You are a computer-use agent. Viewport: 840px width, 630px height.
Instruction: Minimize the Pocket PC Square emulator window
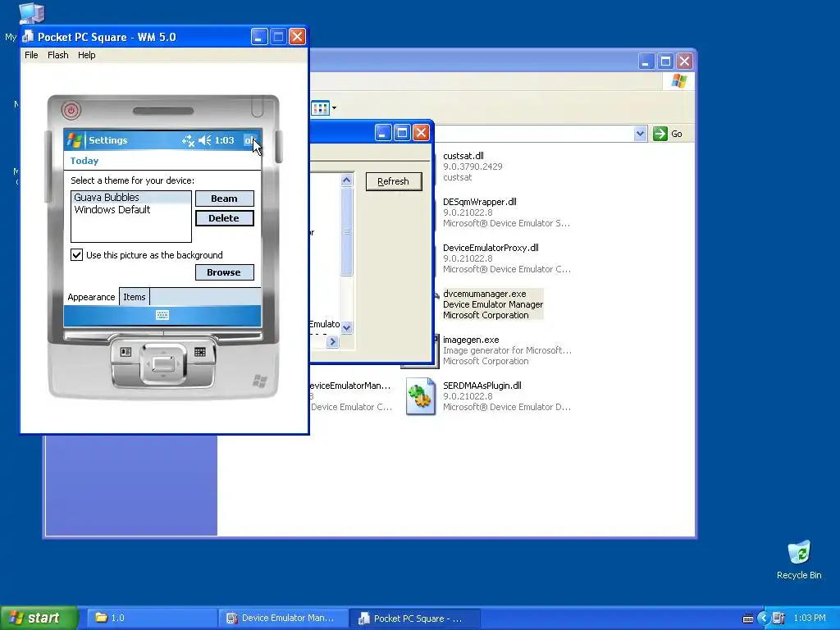259,36
